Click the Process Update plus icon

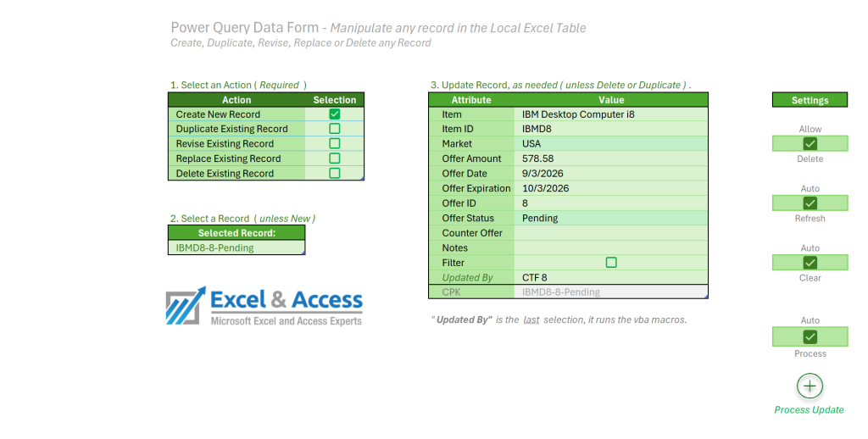click(810, 386)
